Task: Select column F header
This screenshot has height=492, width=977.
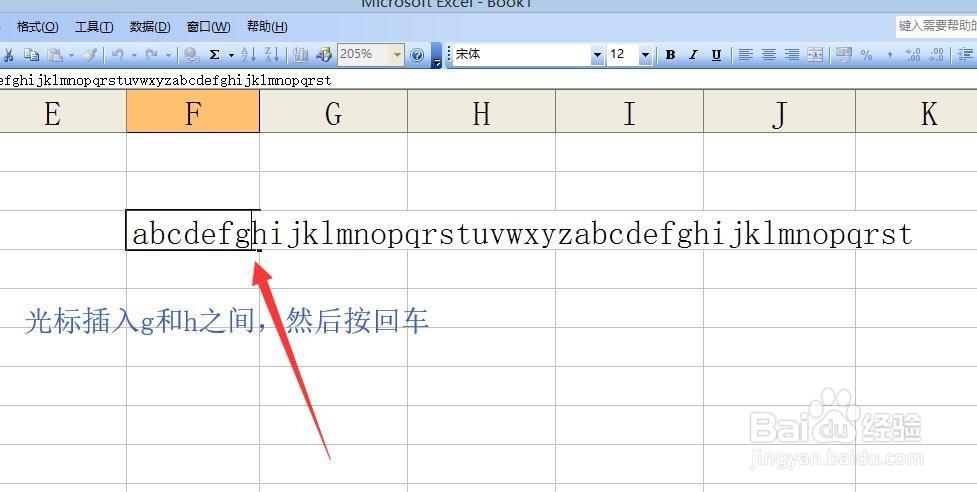Action: (193, 111)
